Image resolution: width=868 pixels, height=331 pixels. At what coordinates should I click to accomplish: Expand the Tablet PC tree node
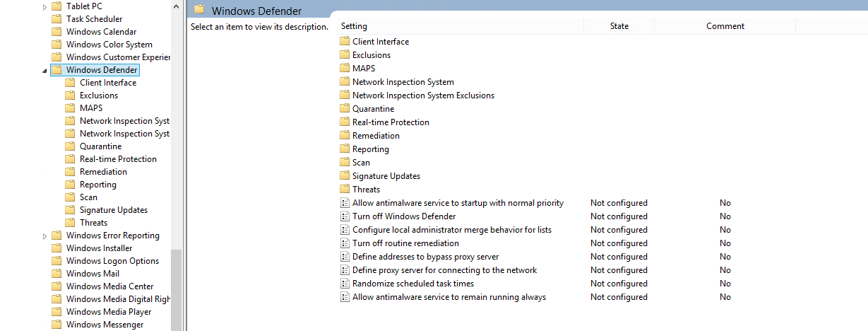[45, 6]
